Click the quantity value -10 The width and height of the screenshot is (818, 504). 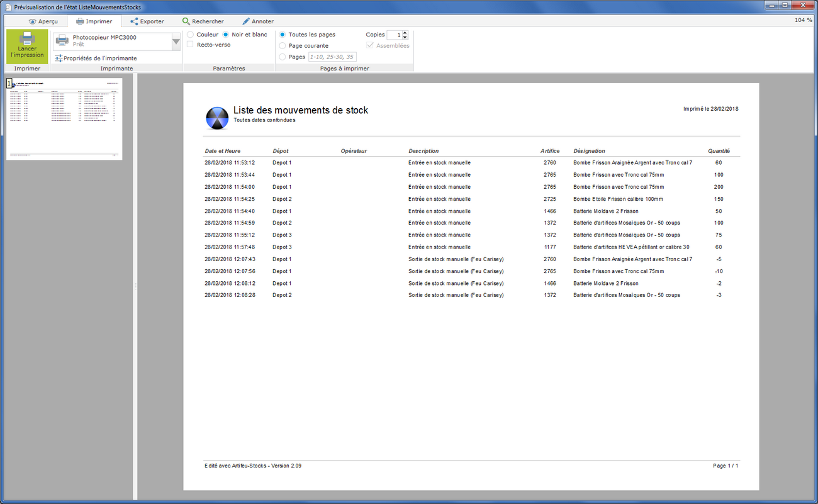[719, 271]
